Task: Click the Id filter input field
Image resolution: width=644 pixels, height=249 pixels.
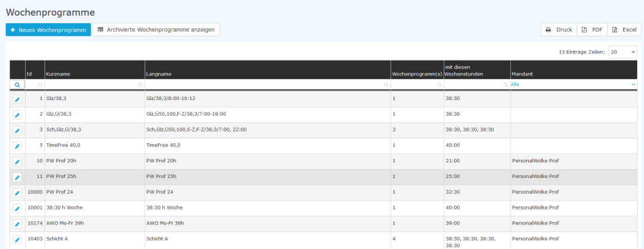Action: (35, 84)
